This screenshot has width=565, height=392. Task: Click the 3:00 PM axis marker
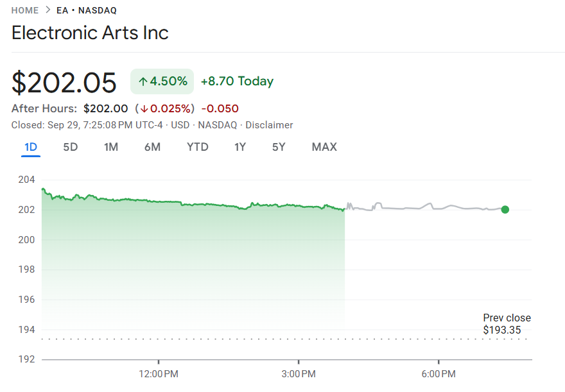coord(299,373)
